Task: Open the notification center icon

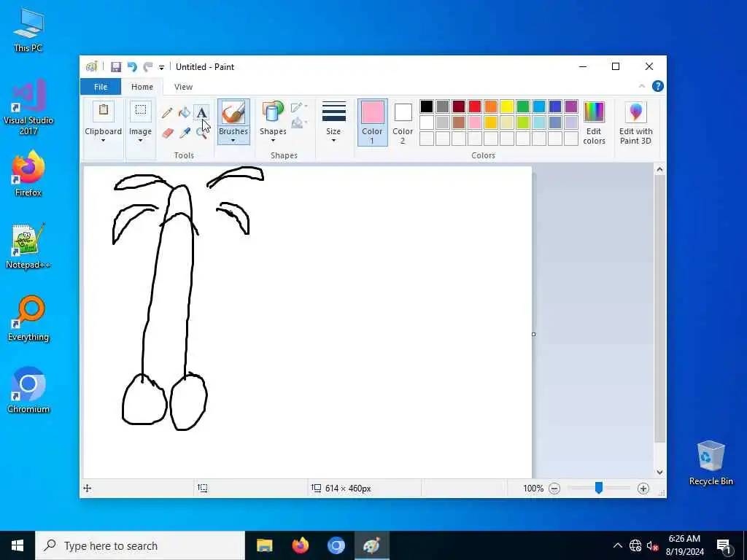Action: click(x=724, y=546)
